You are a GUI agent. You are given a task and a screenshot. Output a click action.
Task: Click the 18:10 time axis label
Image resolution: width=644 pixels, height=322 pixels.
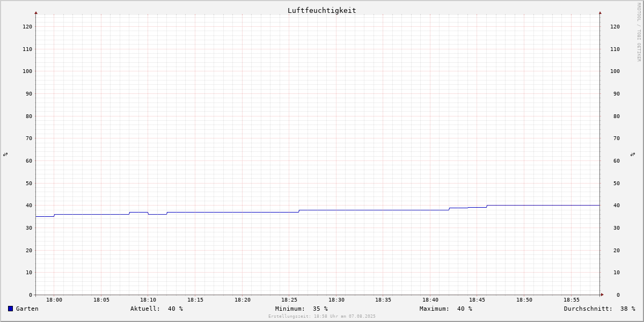[148, 299]
